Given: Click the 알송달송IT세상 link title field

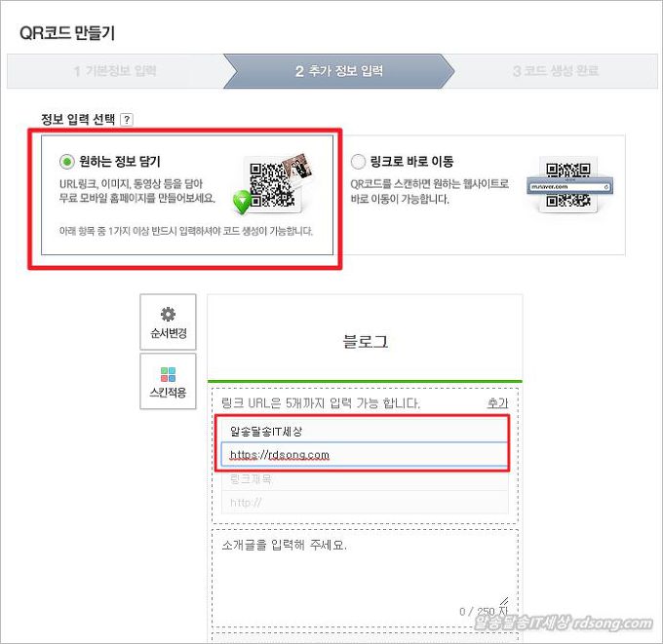Looking at the screenshot, I should pyautogui.click(x=364, y=432).
